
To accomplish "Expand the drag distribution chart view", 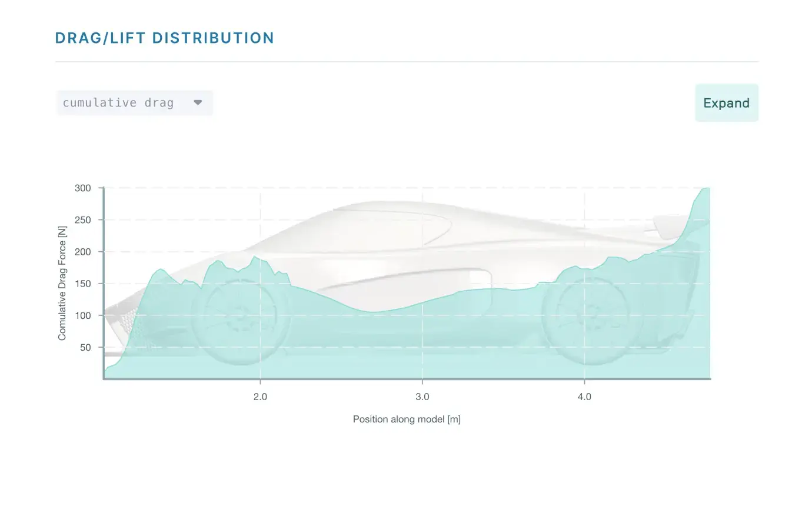I will 726,102.
